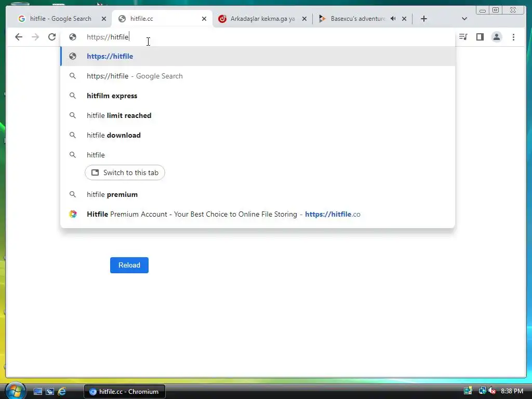This screenshot has width=532, height=399.
Task: Select the highlighted https://hitfile suggestion
Action: tap(258, 56)
